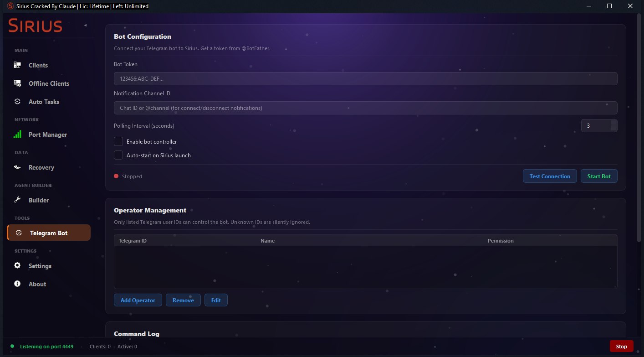Focus the Notification Channel ID field
644x357 pixels.
point(365,108)
